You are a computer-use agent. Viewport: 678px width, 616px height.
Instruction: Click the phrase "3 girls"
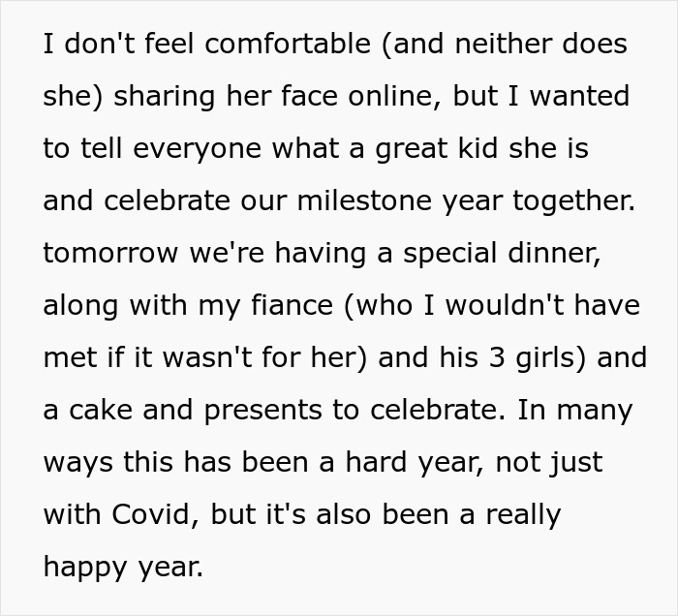[x=523, y=358]
